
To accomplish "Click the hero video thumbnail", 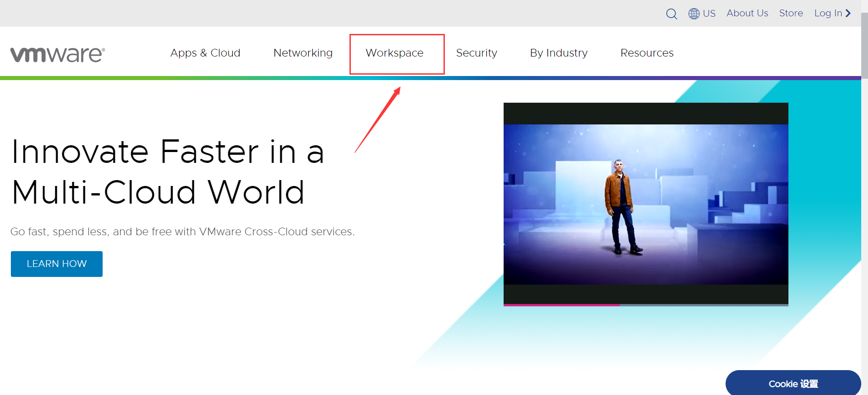I will [646, 204].
